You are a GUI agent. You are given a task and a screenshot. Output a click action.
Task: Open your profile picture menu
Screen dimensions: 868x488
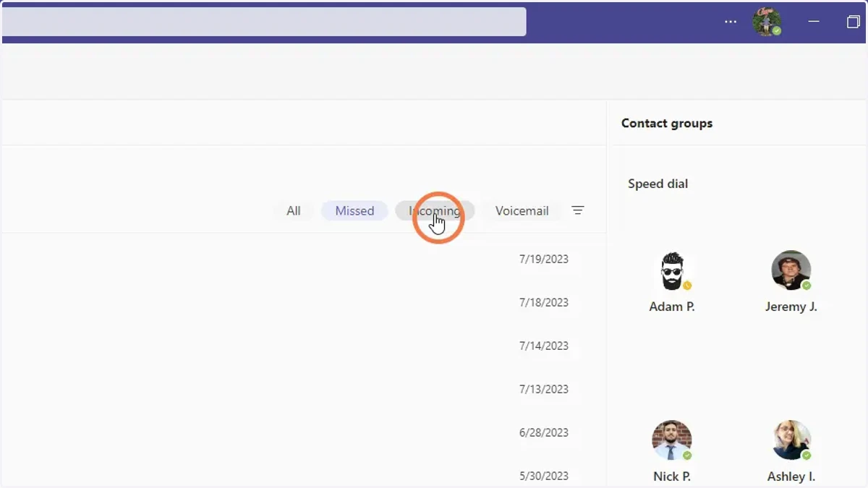(x=766, y=22)
